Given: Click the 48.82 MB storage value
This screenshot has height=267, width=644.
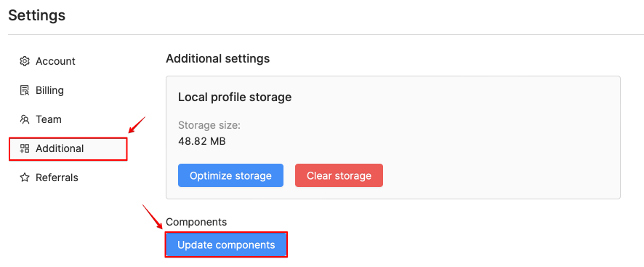Looking at the screenshot, I should coord(201,141).
